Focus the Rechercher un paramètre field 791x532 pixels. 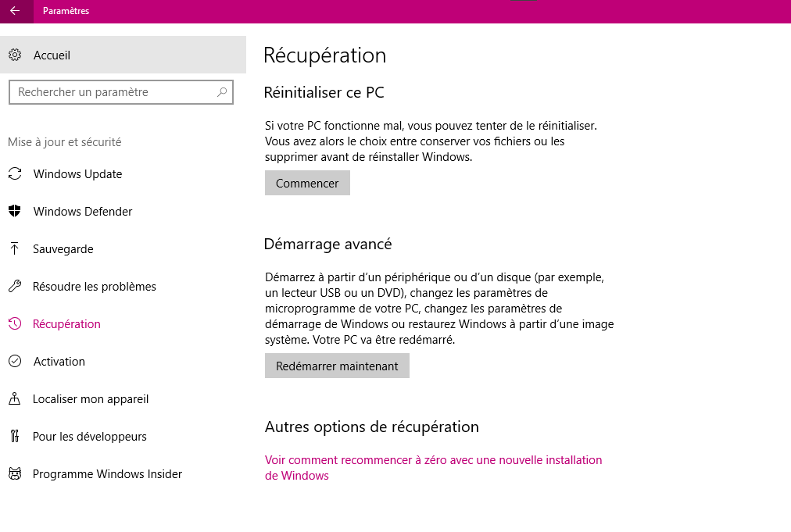click(121, 92)
